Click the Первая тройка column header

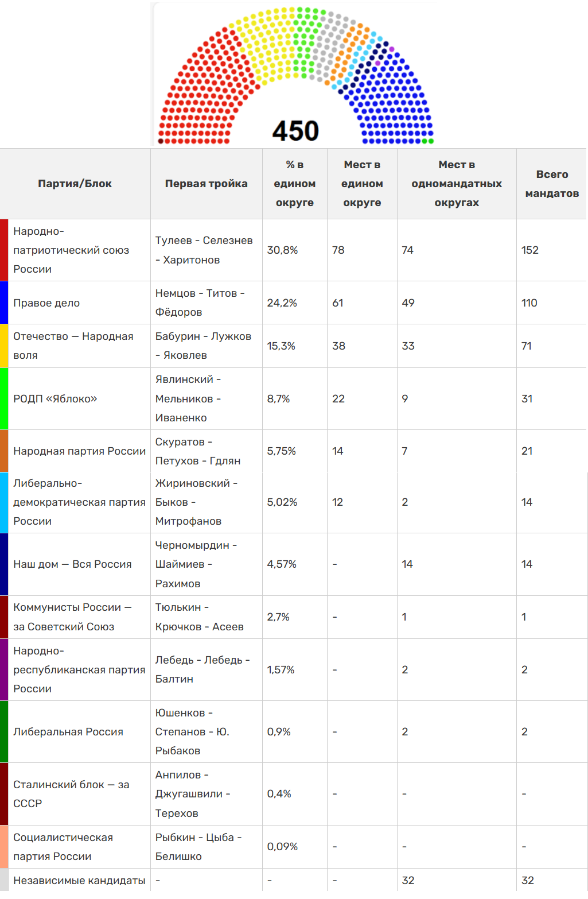206,184
